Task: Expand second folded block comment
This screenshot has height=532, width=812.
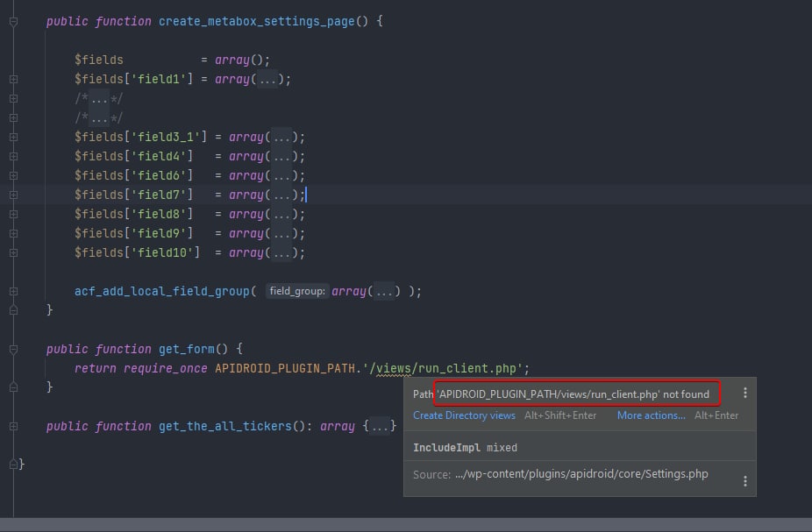Action: pyautogui.click(x=13, y=118)
